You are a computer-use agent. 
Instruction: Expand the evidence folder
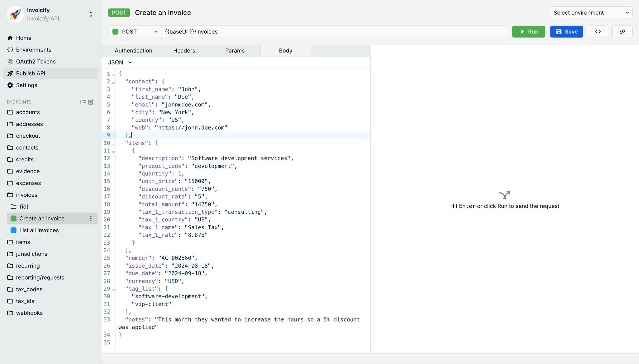(x=51, y=171)
